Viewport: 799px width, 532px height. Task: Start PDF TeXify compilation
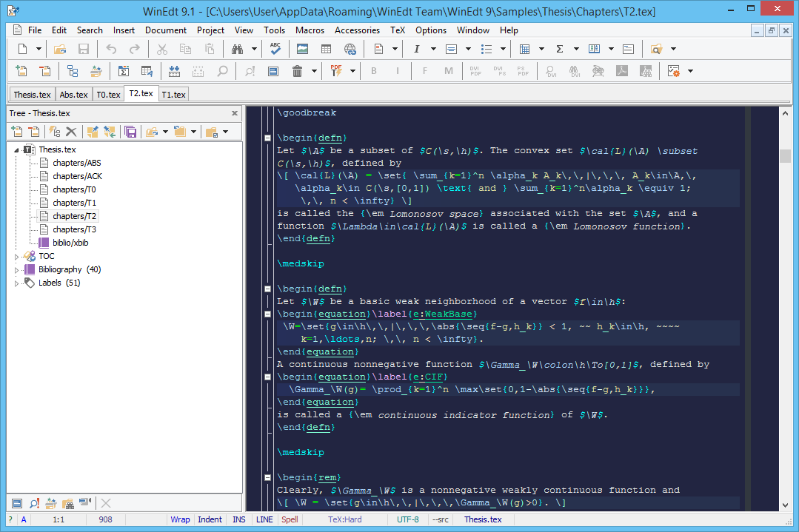[336, 71]
